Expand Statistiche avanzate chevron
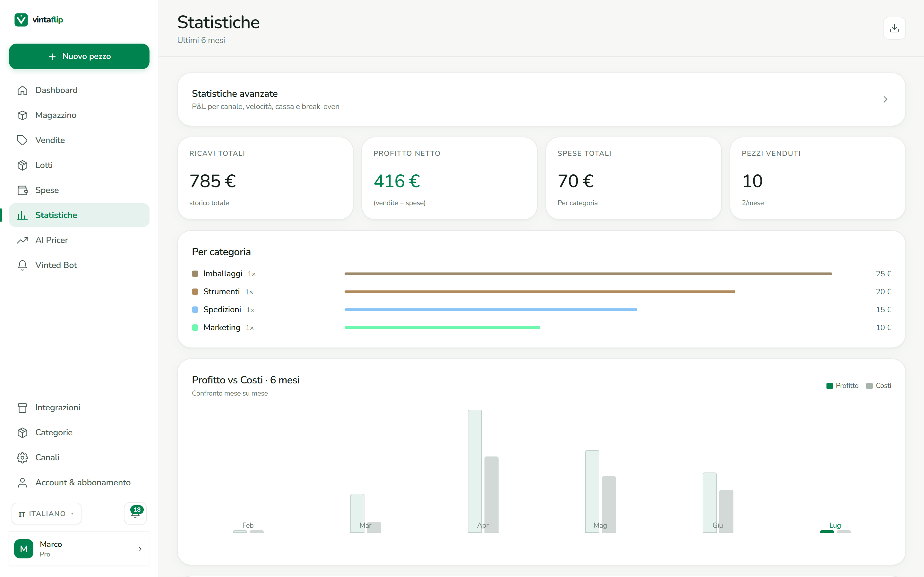The width and height of the screenshot is (924, 577). tap(885, 100)
